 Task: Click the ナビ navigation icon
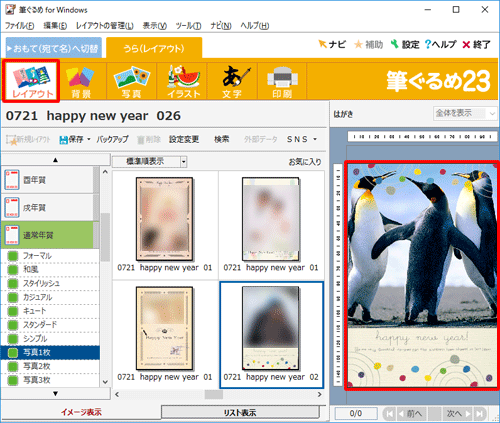(332, 44)
